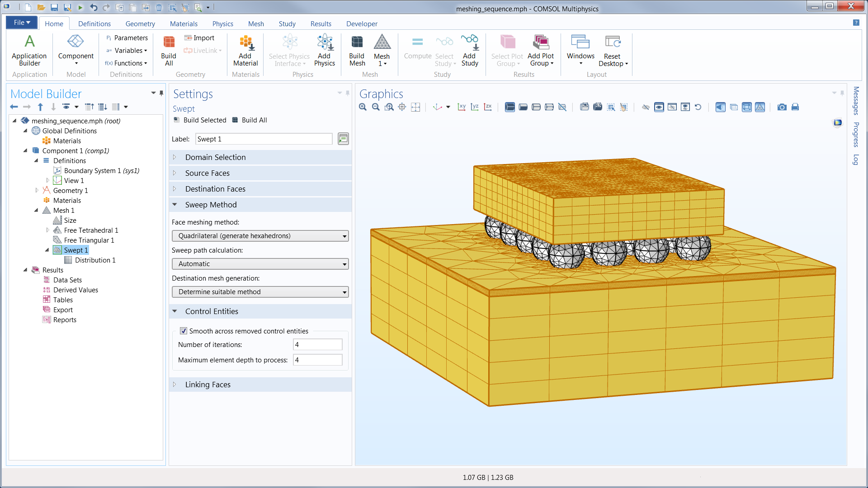Open the File menu
The width and height of the screenshot is (868, 488).
pos(22,23)
